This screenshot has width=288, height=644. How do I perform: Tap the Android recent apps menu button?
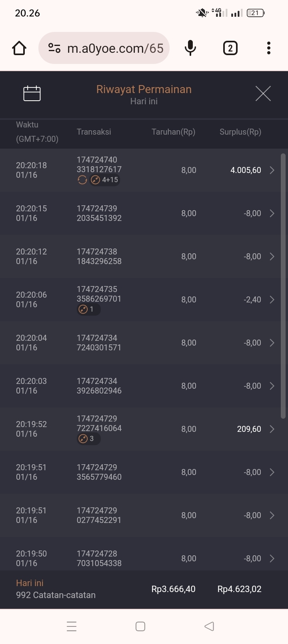(x=72, y=626)
